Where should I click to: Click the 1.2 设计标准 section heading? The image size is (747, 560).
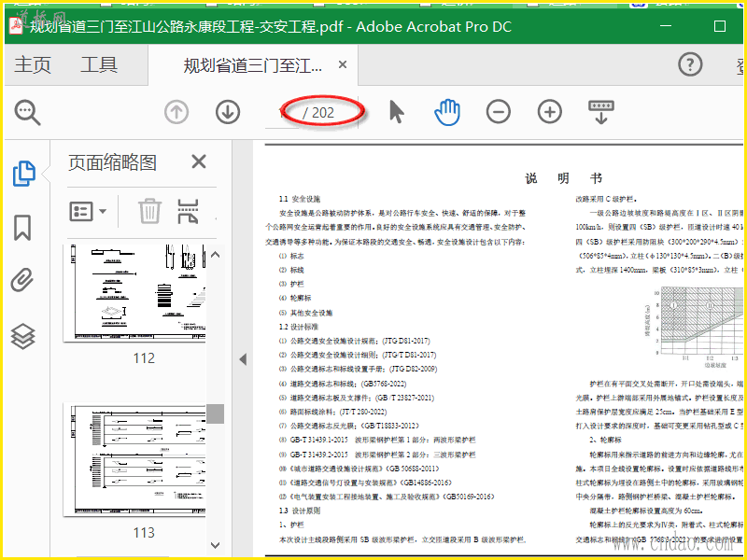pyautogui.click(x=299, y=328)
